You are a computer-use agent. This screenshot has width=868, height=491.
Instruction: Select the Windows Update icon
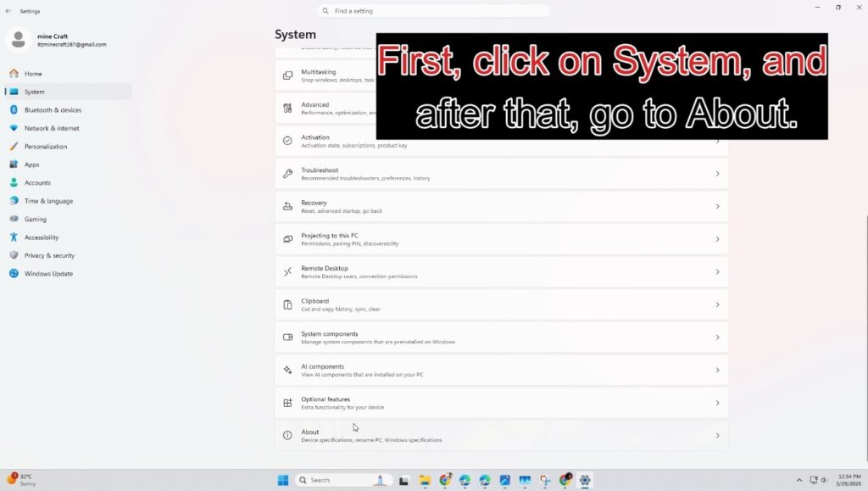[x=15, y=273]
